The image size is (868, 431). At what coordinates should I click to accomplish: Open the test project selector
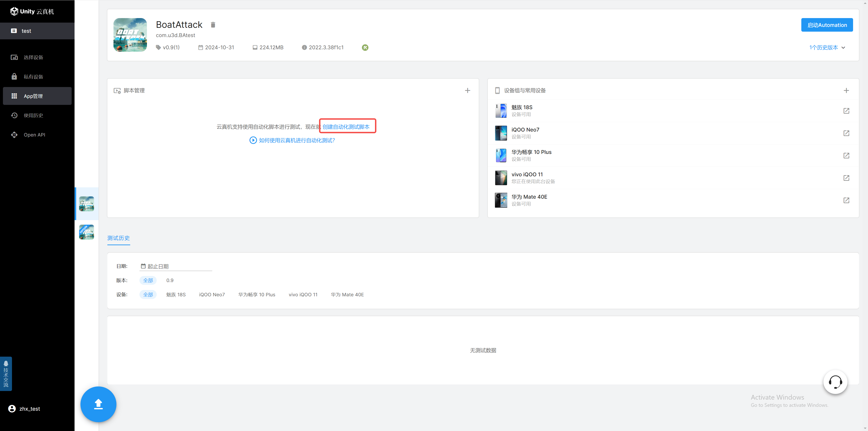pos(37,31)
